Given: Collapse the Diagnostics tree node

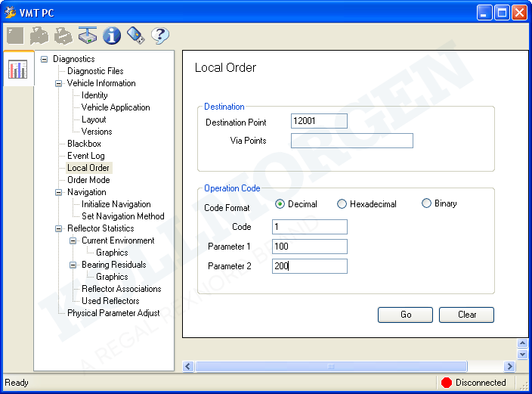Looking at the screenshot, I should (x=44, y=59).
